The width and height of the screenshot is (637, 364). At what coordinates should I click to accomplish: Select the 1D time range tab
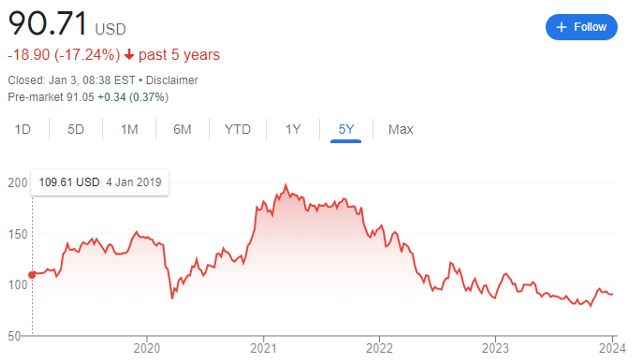point(23,129)
